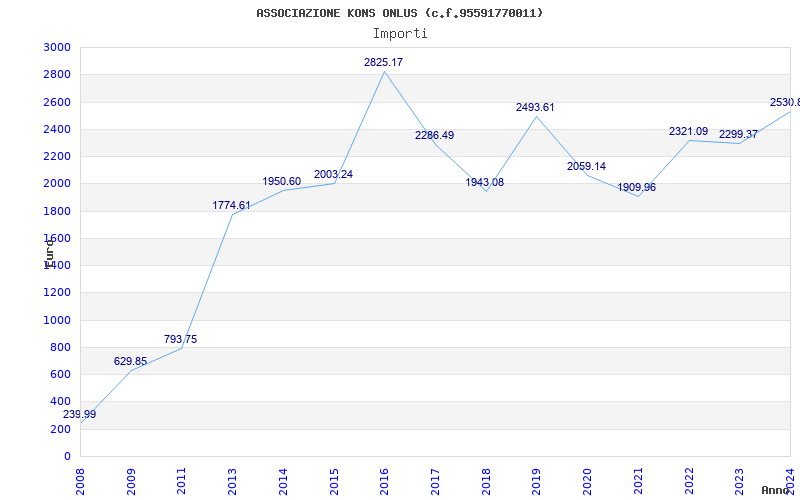
Task: Click the 629.85 data label
Action: pos(130,361)
